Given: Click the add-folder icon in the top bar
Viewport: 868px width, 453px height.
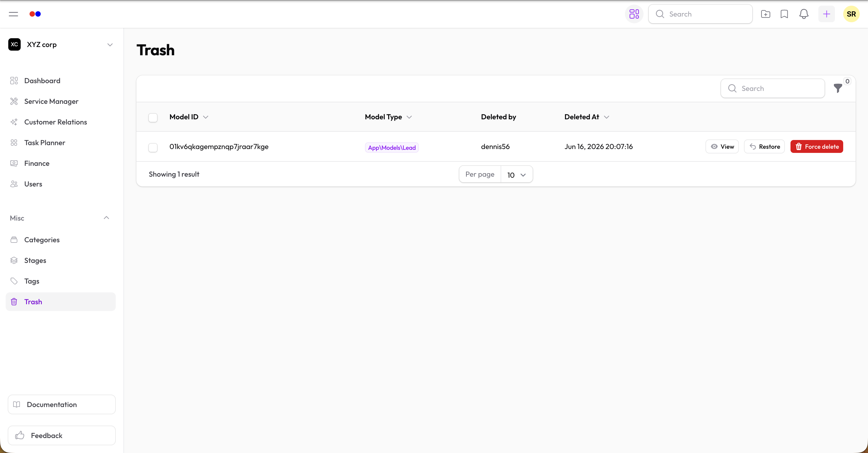Looking at the screenshot, I should coord(765,14).
